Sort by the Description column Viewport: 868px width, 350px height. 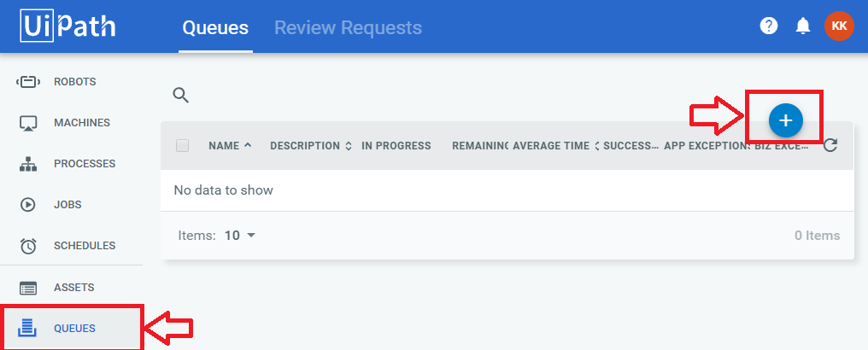click(311, 146)
